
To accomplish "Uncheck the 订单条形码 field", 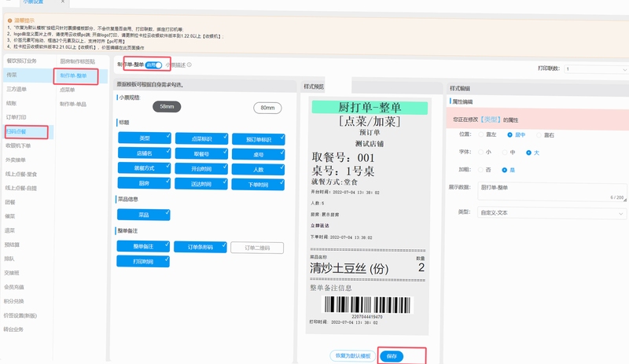I will (200, 247).
